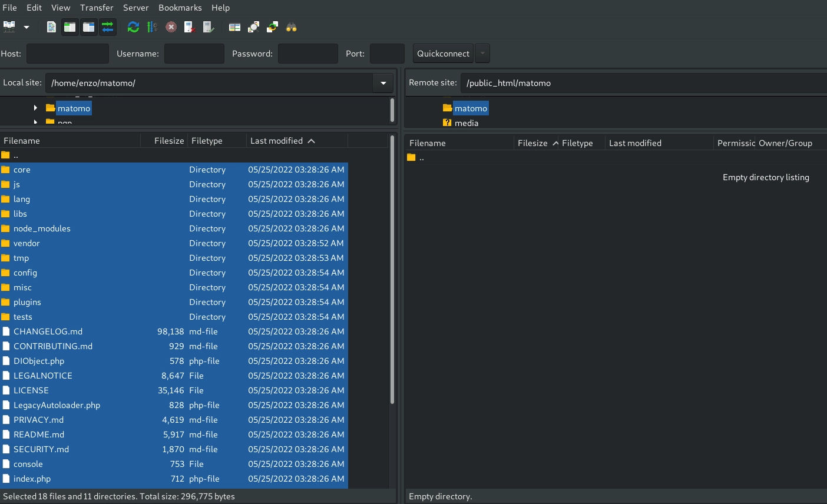
Task: Open the Site Manager icon
Action: click(x=9, y=26)
